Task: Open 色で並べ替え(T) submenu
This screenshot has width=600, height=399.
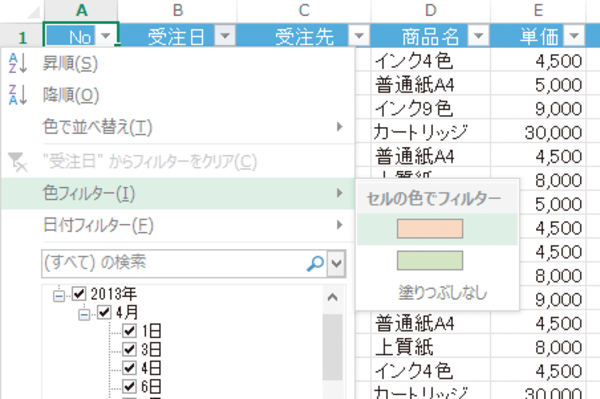Action: [178, 127]
